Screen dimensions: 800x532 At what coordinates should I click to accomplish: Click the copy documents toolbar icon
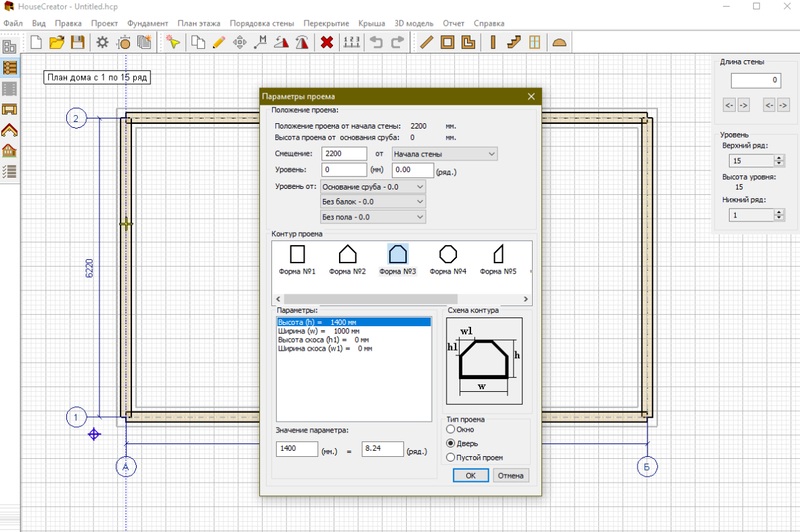198,42
